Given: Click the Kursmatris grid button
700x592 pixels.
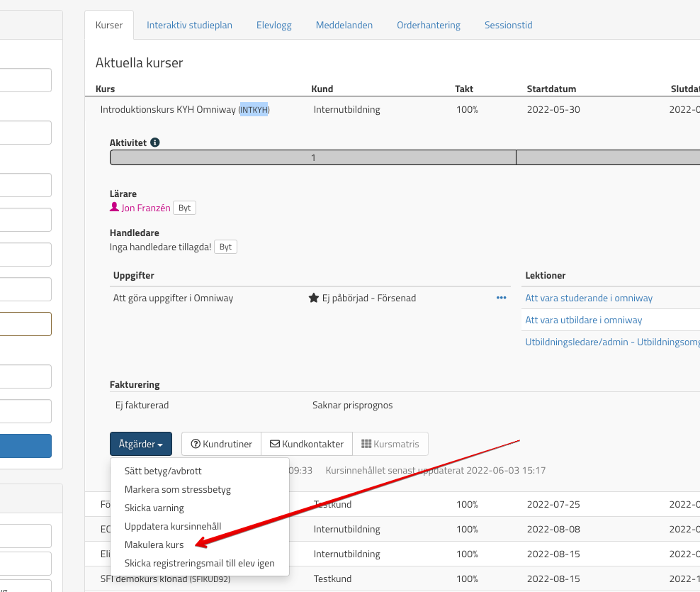Looking at the screenshot, I should click(390, 444).
